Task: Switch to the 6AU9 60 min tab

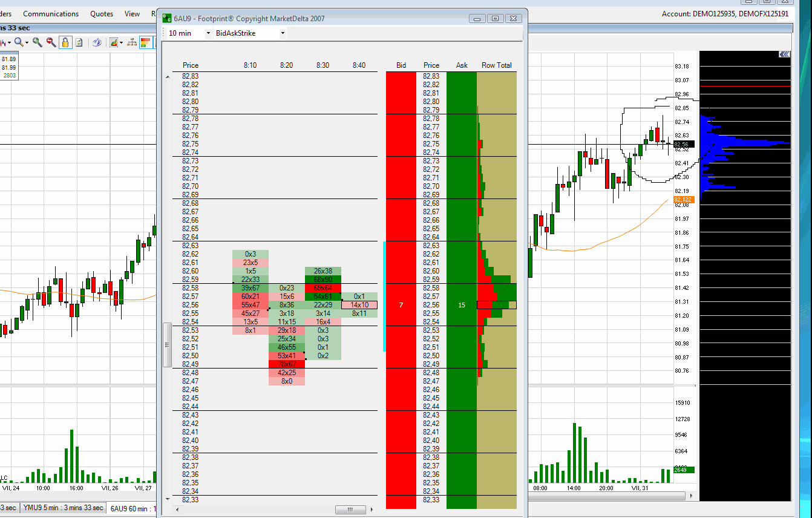Action: (x=132, y=509)
